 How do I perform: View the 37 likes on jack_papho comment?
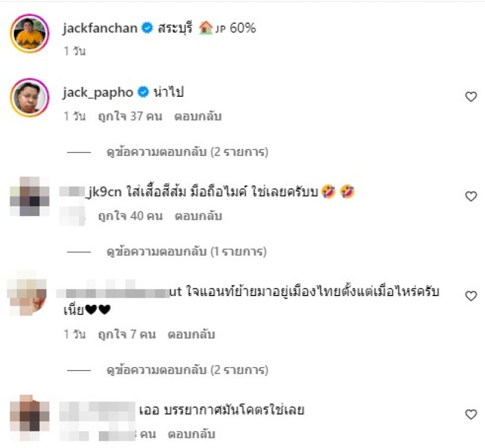point(130,116)
